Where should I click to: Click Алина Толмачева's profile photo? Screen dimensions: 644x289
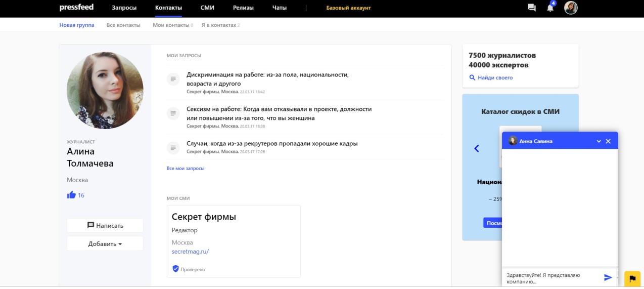[x=105, y=90]
